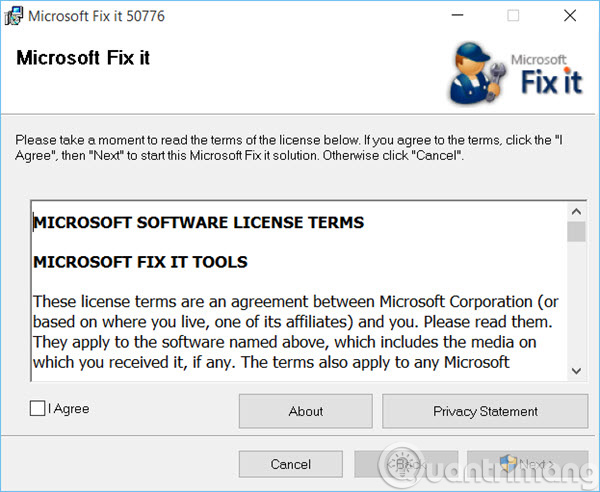Open the Privacy Statement
Screen dimensions: 600x492
[485, 411]
